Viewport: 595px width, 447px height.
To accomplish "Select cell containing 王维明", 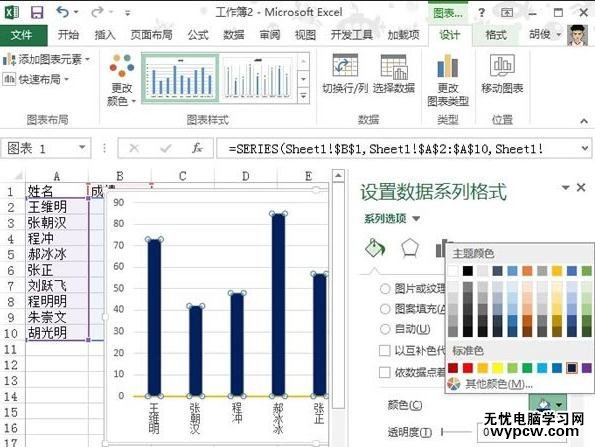I will pyautogui.click(x=57, y=207).
